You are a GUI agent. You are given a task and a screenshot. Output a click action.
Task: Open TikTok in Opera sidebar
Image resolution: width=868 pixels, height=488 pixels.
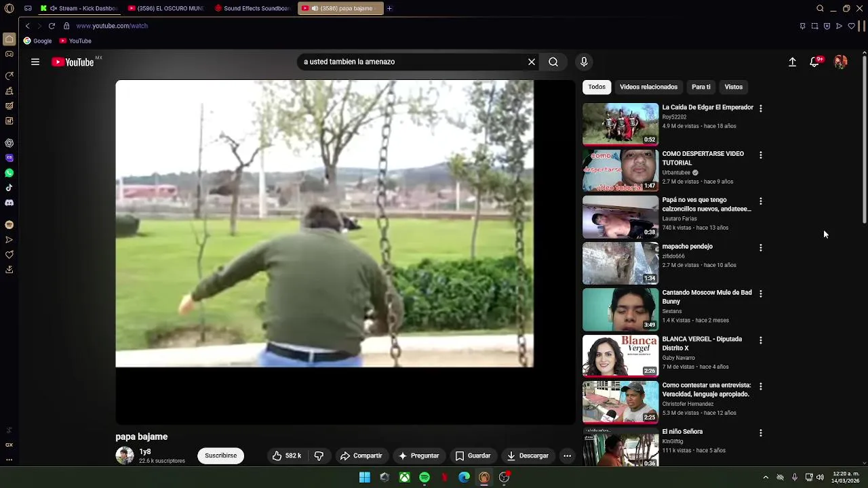[9, 188]
